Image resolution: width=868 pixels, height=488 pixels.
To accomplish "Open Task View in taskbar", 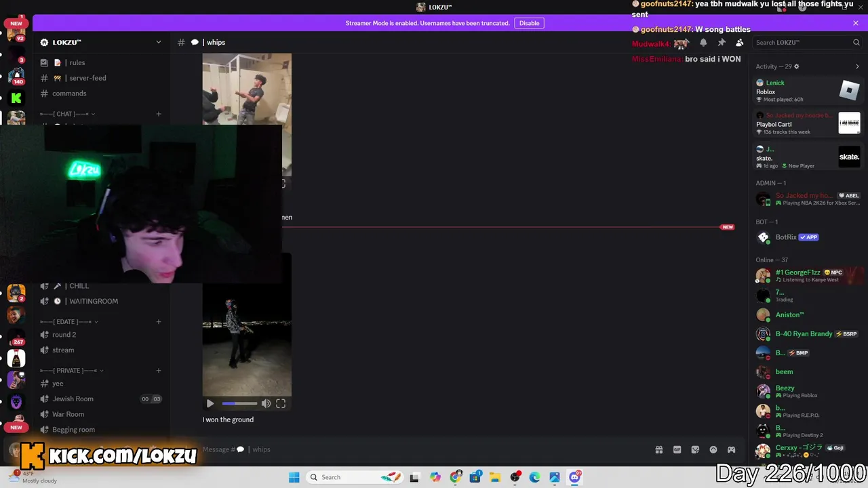I will 414,477.
